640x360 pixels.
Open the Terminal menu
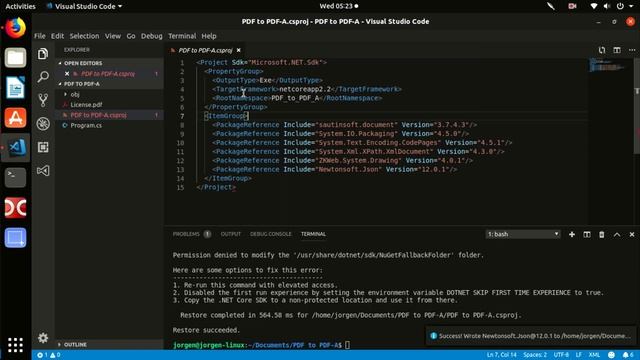click(x=182, y=36)
